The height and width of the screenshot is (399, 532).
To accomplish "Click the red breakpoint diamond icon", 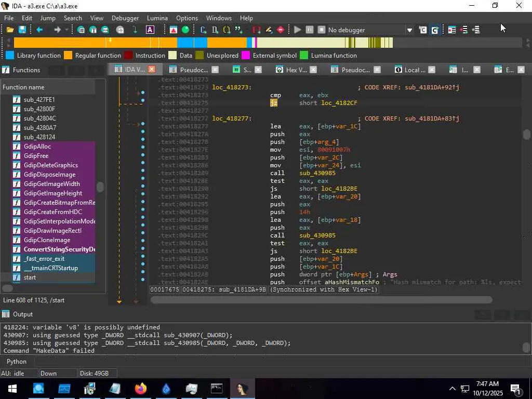I will pos(281,30).
